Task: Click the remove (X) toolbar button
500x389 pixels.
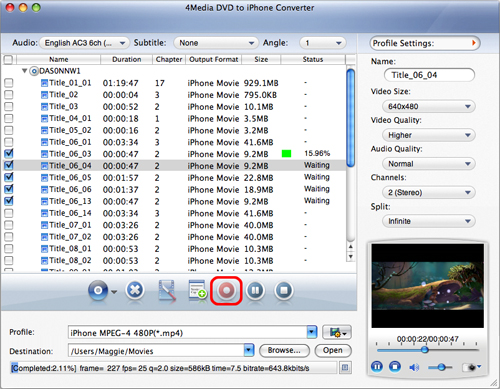Action: 135,290
